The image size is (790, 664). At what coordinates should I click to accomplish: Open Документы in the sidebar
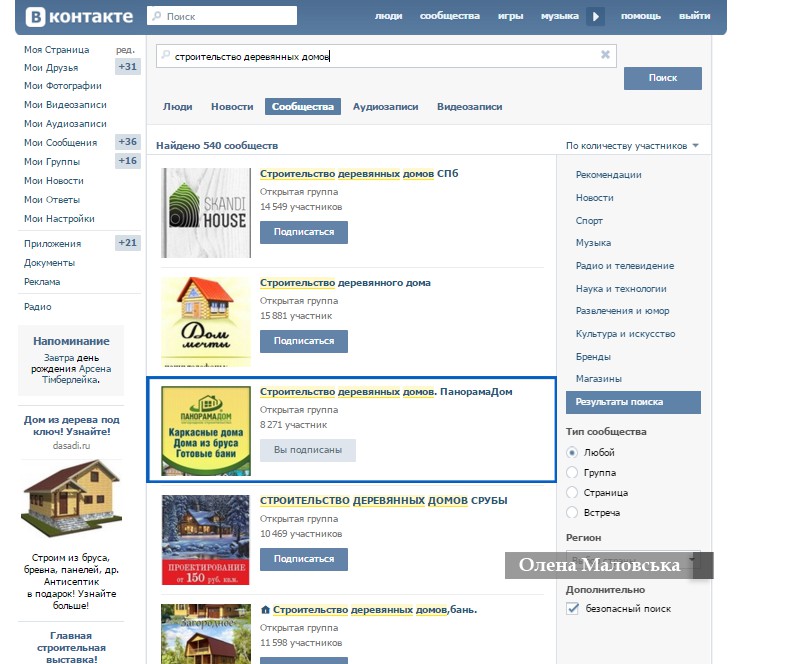(49, 262)
